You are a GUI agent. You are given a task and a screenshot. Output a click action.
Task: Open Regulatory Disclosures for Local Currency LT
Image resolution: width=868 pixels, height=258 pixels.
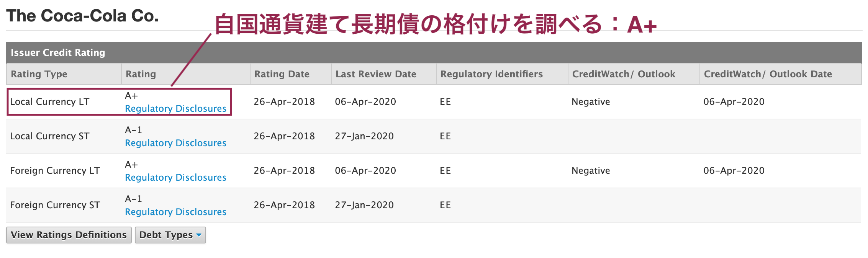coord(175,109)
